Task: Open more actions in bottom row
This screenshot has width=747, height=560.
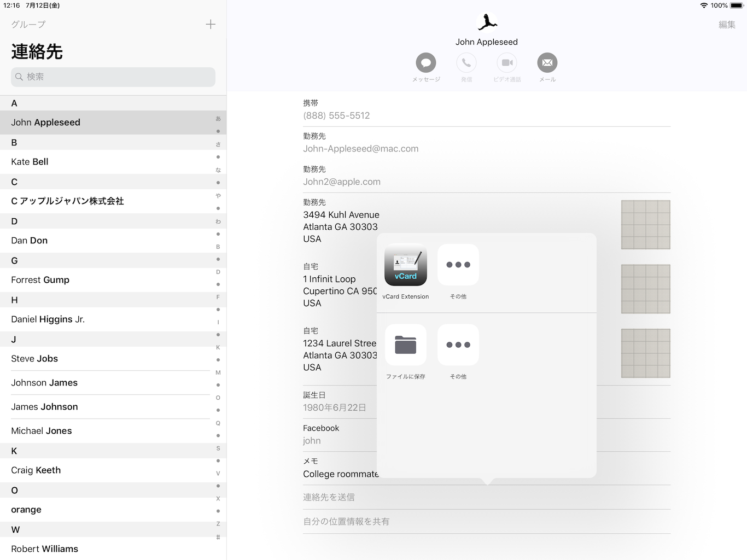Action: 458,345
